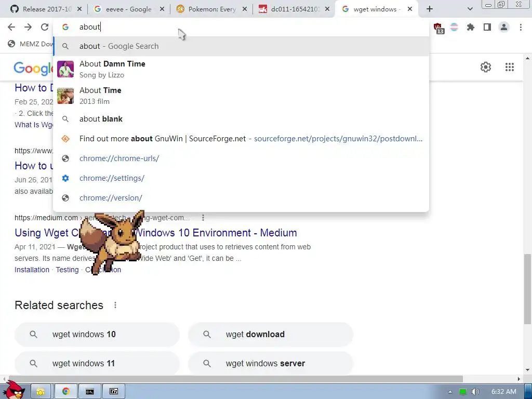This screenshot has height=399, width=532.
Task: Open the 'What Is Wg...' sitelink
Action: click(34, 125)
